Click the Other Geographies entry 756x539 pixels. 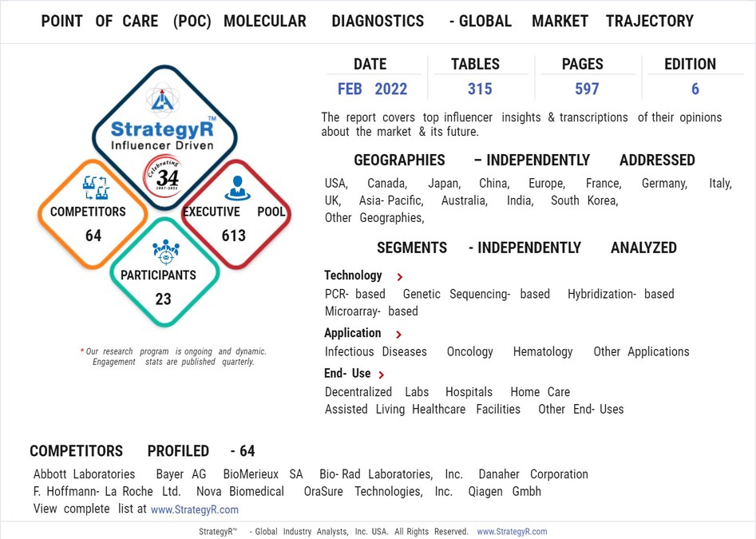(x=374, y=218)
